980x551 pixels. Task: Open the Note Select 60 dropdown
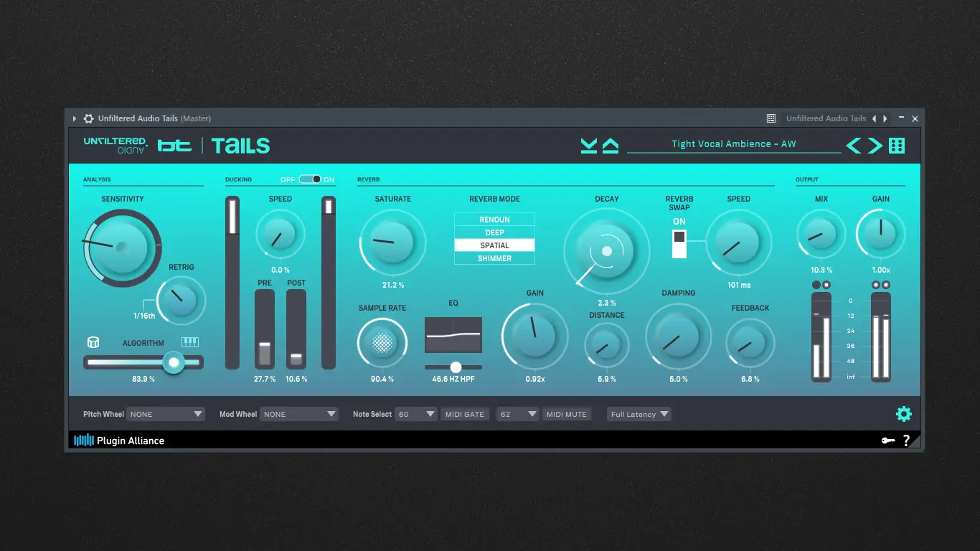(415, 414)
